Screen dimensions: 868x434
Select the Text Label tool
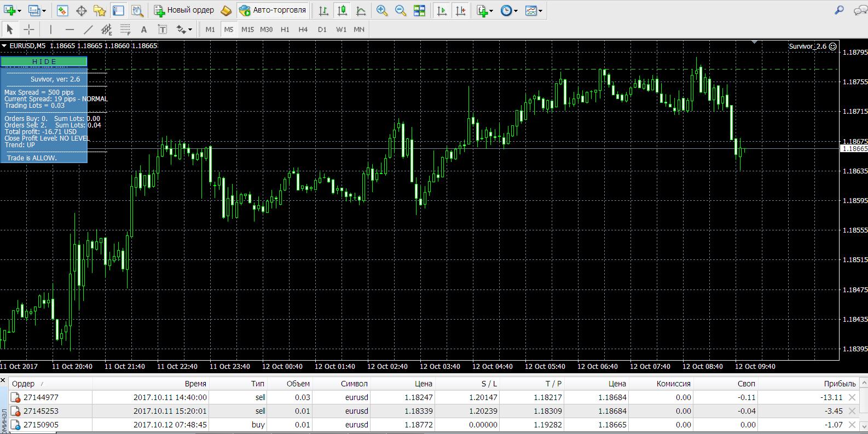(x=163, y=29)
